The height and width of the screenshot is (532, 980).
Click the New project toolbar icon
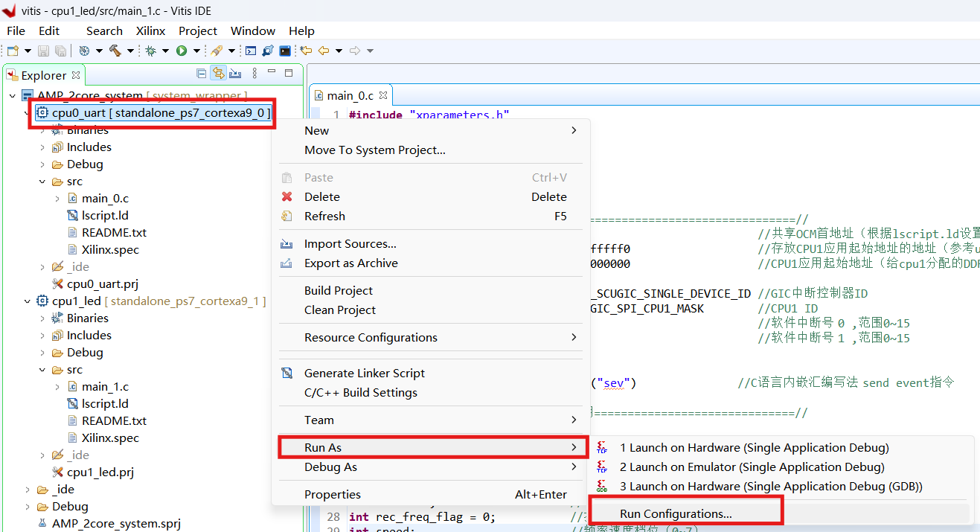click(13, 51)
